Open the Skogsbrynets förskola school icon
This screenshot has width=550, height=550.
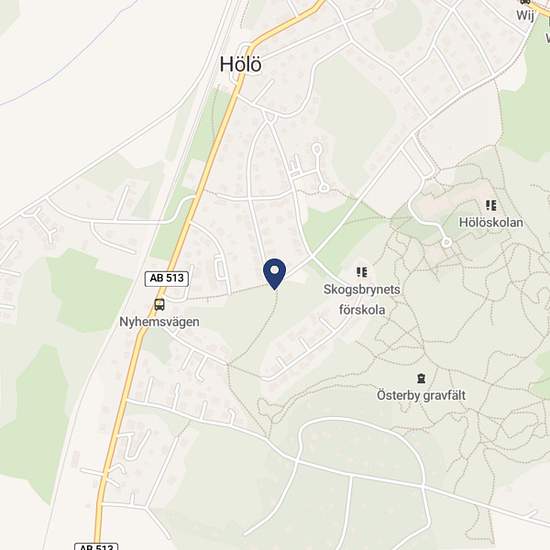point(362,272)
